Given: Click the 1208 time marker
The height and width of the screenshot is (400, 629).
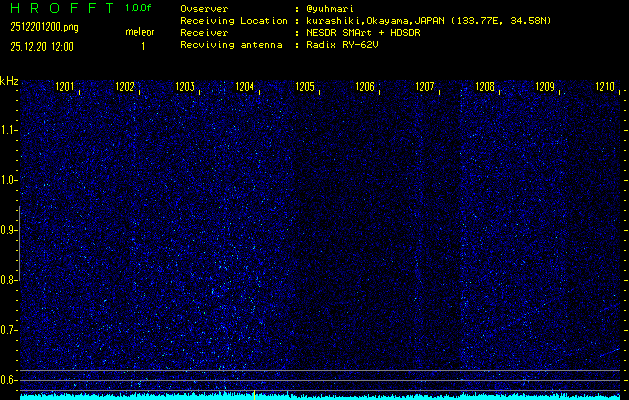Looking at the screenshot, I should click(x=485, y=87).
